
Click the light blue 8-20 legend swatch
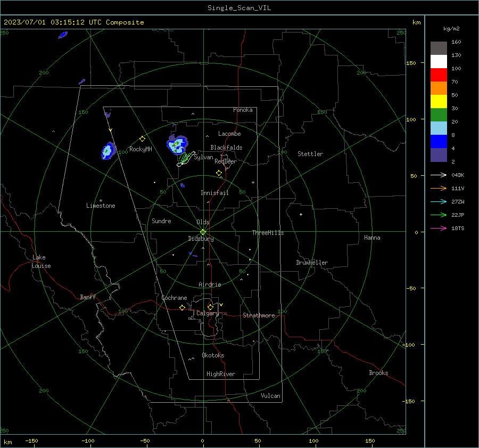(x=439, y=128)
